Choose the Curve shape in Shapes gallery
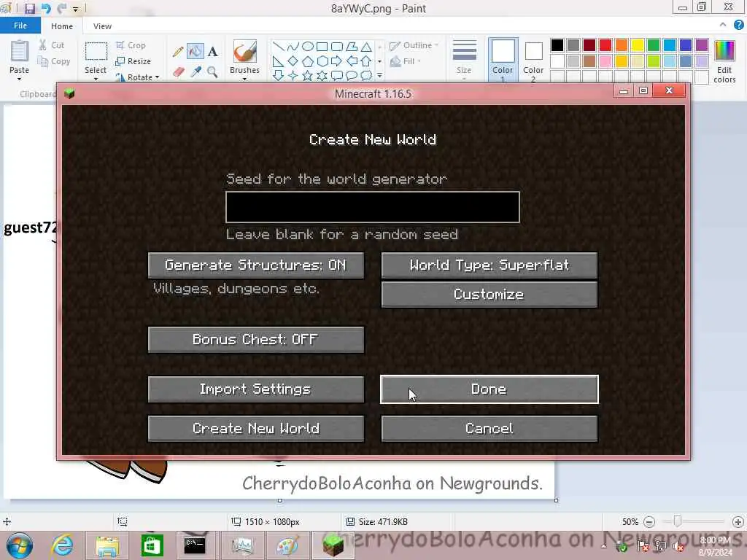The image size is (747, 560). pyautogui.click(x=293, y=46)
